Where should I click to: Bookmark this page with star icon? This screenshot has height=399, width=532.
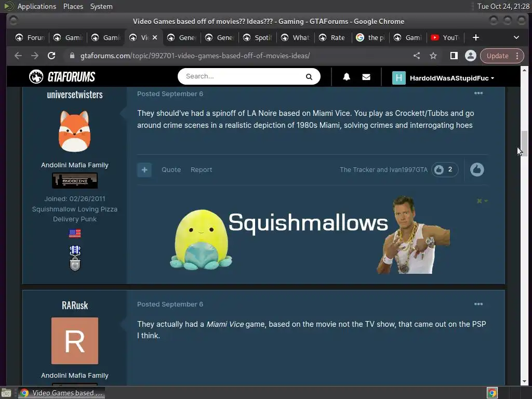433,56
